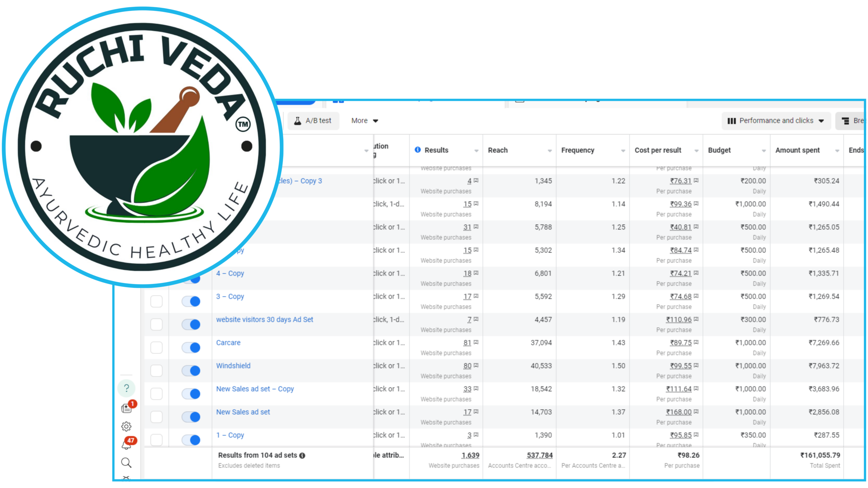Open the Reach column header menu arrow
Viewport: 868px width, 488px height.
coord(550,151)
